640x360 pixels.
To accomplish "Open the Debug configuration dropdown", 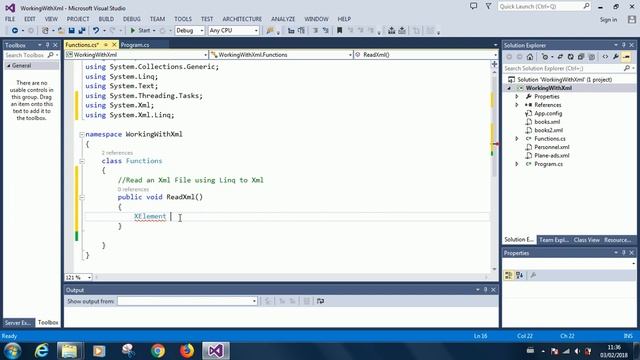I will (x=189, y=31).
